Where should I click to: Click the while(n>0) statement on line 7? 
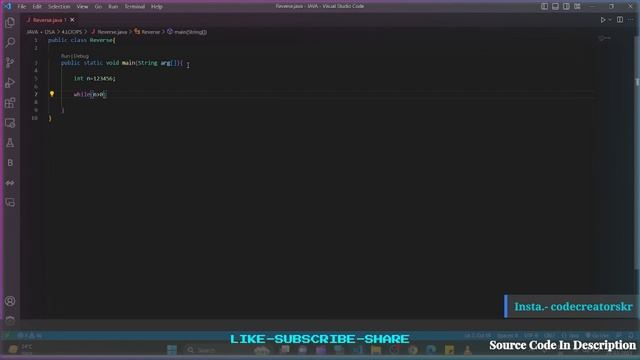coord(90,94)
